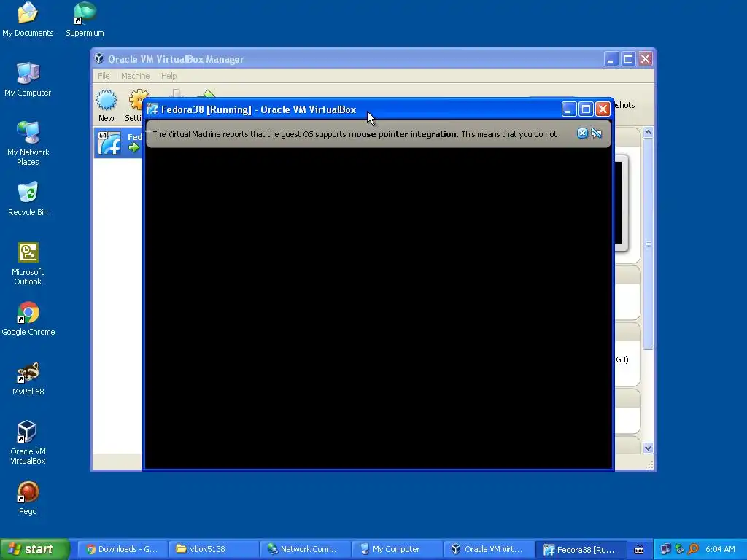Click the mouse pointer integration message text
Screen dimensions: 747x560
tap(355, 134)
